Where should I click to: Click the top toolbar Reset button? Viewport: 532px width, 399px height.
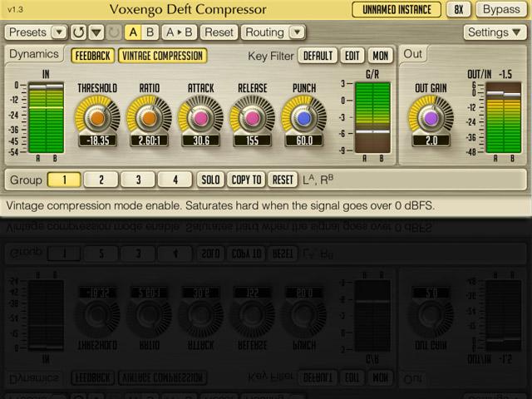pyautogui.click(x=219, y=32)
